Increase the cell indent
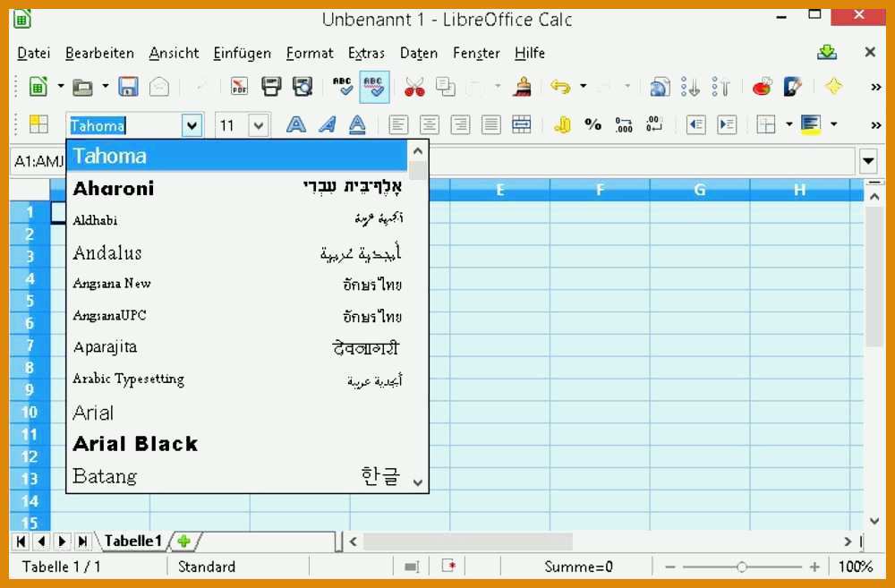This screenshot has height=588, width=895. click(x=727, y=124)
